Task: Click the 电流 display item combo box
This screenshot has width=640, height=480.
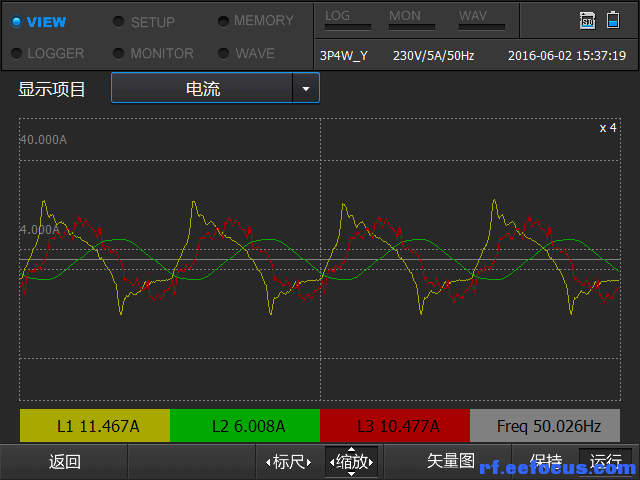Action: coord(203,89)
